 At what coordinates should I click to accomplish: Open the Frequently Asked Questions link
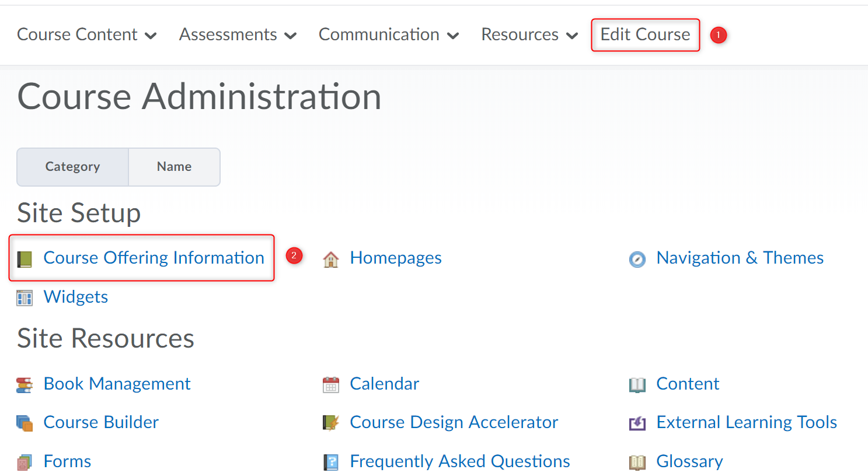click(x=459, y=461)
